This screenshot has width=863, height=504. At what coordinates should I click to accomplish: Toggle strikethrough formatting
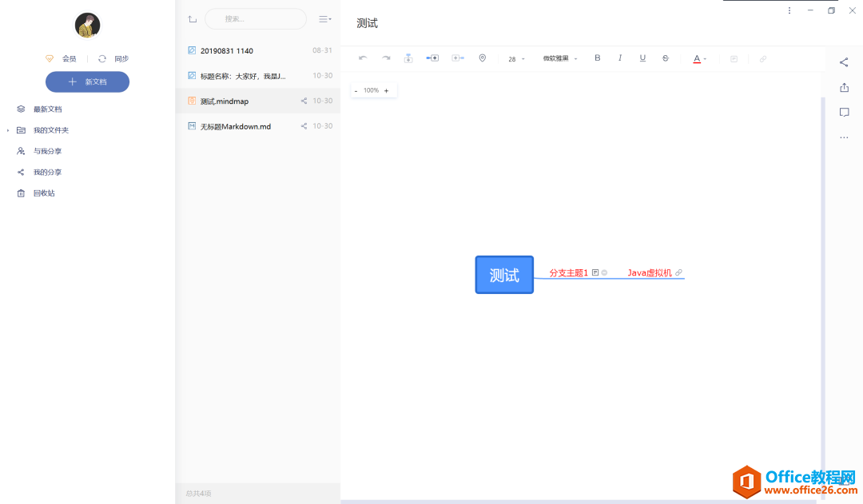(x=666, y=58)
